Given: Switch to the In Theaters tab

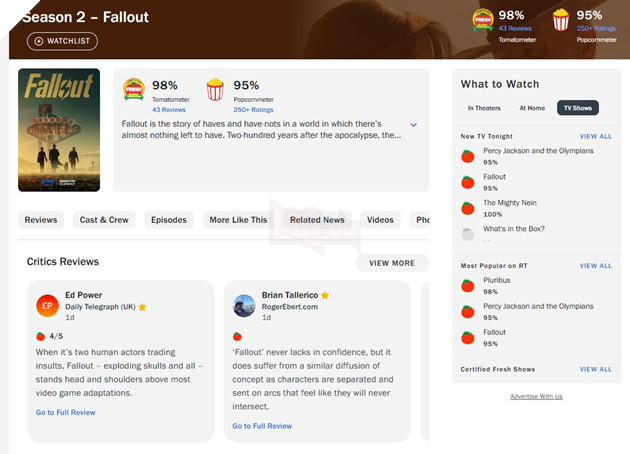Looking at the screenshot, I should (484, 108).
